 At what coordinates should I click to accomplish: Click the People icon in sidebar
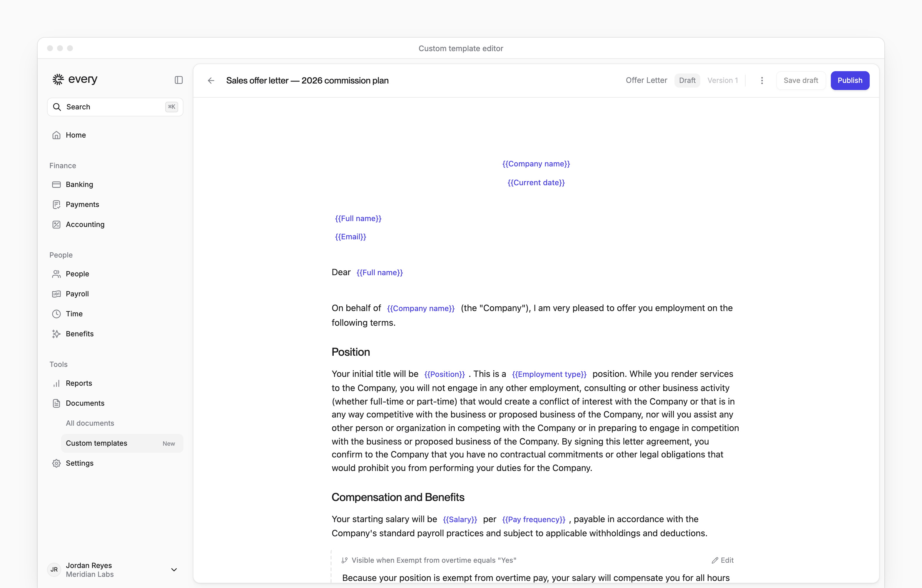click(x=56, y=274)
